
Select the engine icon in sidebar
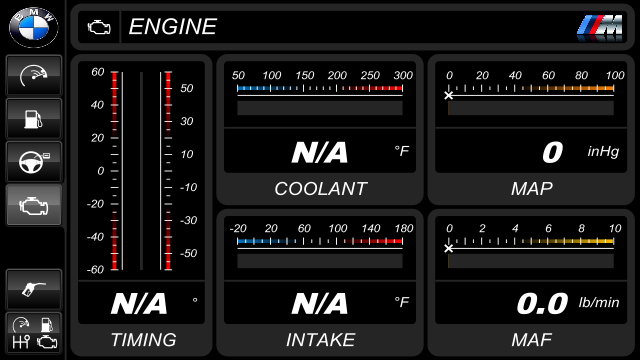pyautogui.click(x=34, y=205)
